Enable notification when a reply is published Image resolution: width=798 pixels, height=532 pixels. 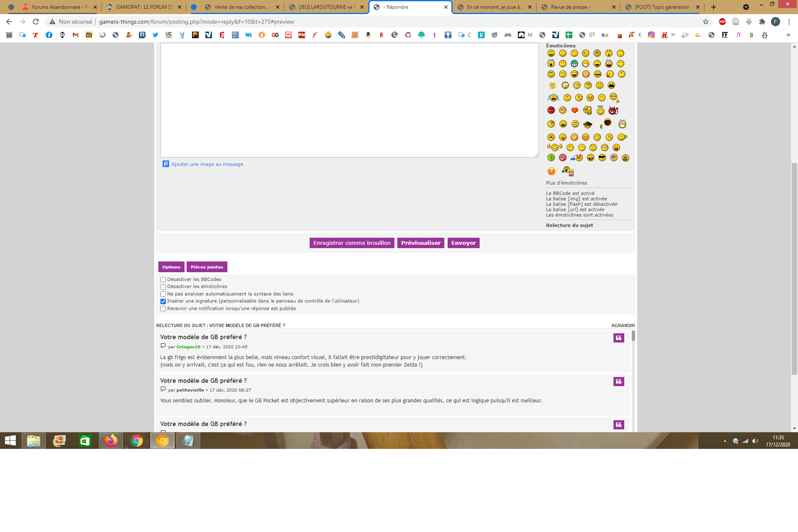163,309
